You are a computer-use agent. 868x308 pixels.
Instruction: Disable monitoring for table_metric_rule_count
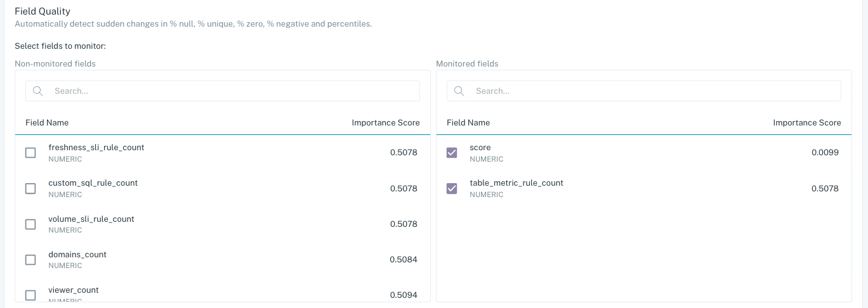(x=452, y=188)
